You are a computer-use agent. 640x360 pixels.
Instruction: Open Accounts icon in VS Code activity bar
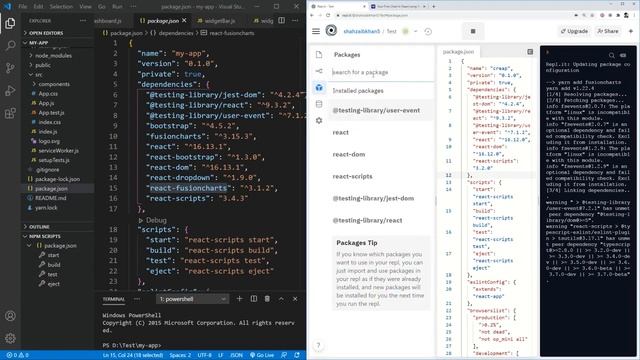click(x=10, y=316)
